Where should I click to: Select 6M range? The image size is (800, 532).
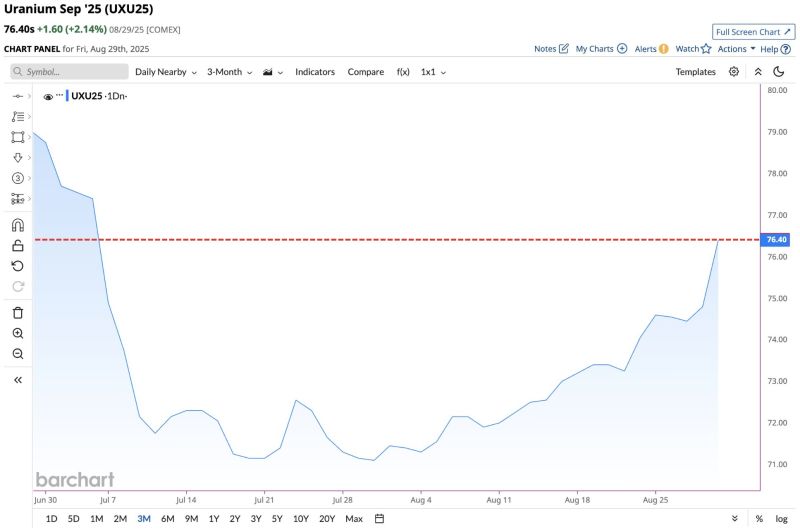(167, 519)
